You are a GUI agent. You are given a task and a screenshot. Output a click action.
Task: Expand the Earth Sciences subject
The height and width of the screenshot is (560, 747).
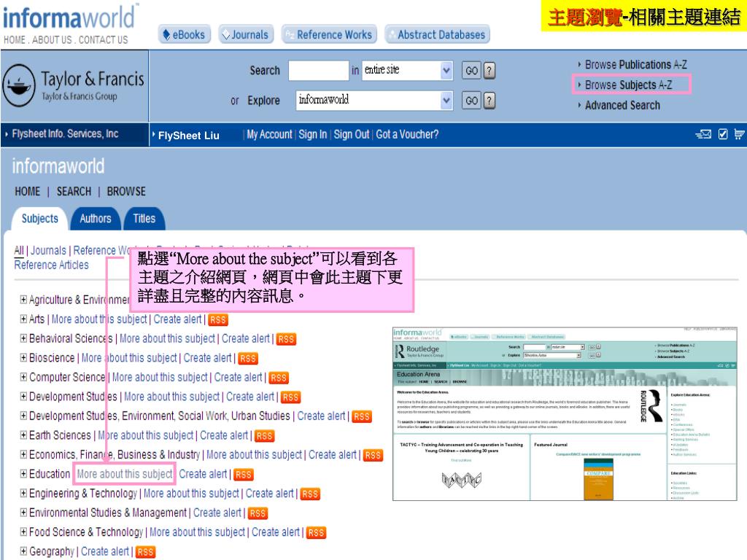click(23, 435)
